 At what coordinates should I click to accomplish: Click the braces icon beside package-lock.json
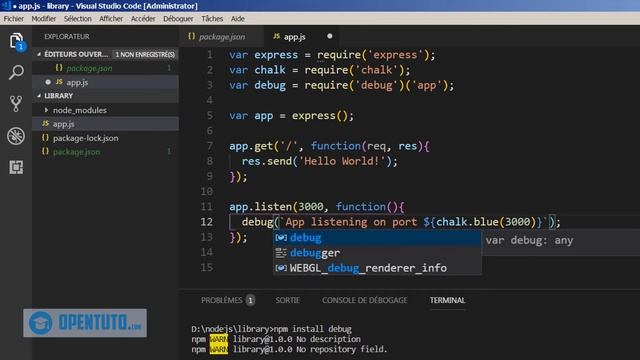[45, 138]
